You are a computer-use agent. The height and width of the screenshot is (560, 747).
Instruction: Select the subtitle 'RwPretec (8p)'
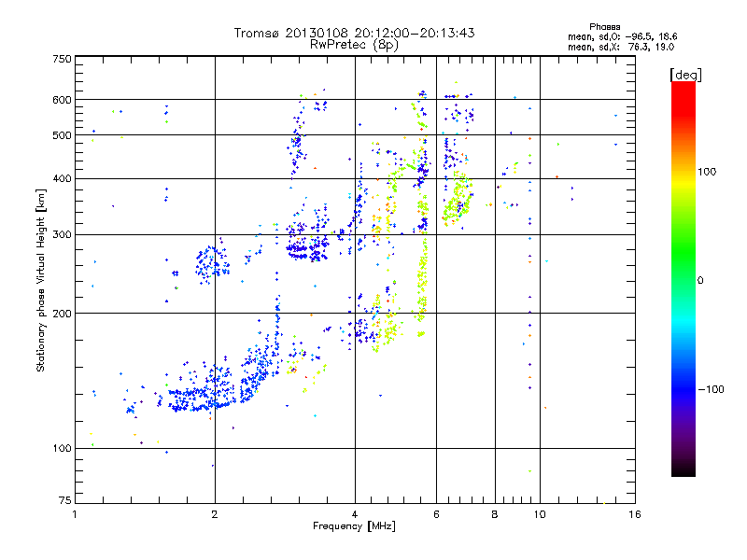tap(354, 45)
